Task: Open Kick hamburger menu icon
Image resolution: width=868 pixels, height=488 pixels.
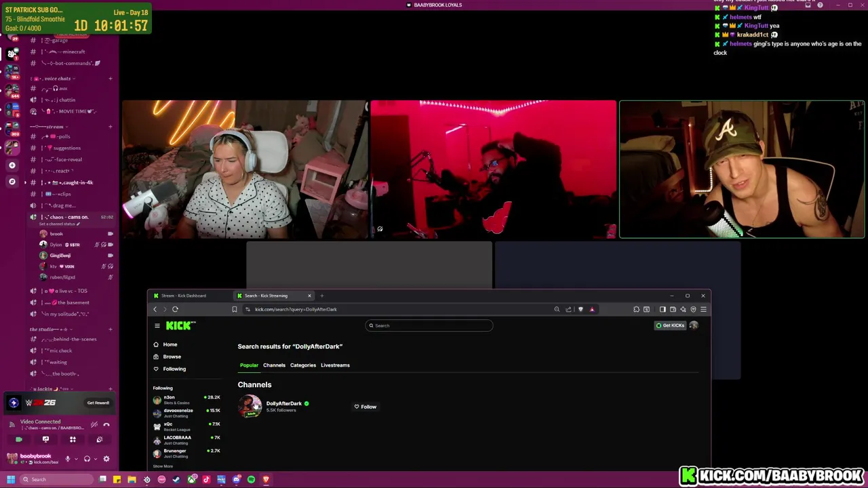Action: point(157,325)
